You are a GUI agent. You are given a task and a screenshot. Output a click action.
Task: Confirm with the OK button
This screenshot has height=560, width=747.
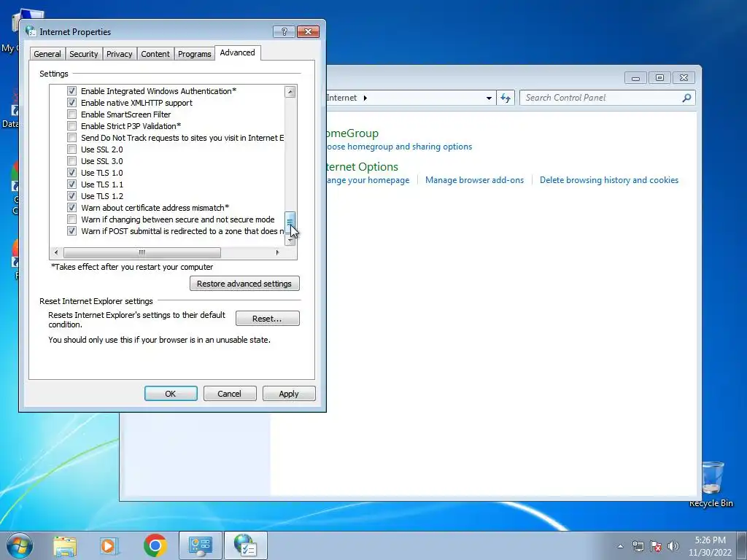coord(171,394)
